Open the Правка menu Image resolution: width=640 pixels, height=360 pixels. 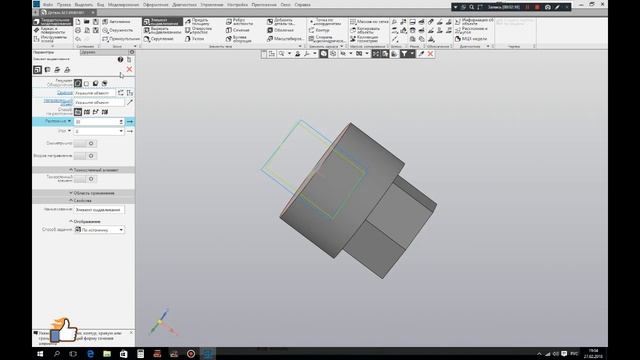coord(64,4)
